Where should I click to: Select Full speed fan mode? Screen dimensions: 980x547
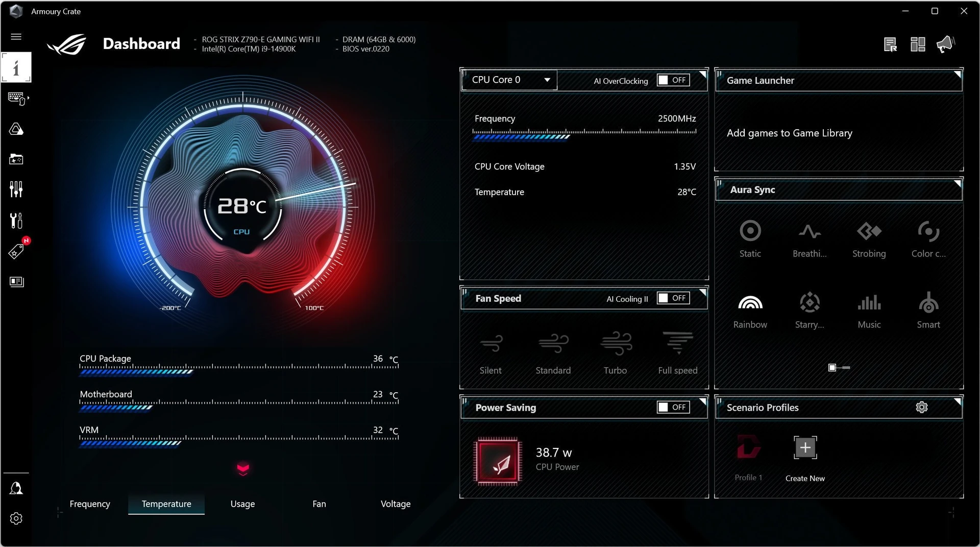[677, 353]
